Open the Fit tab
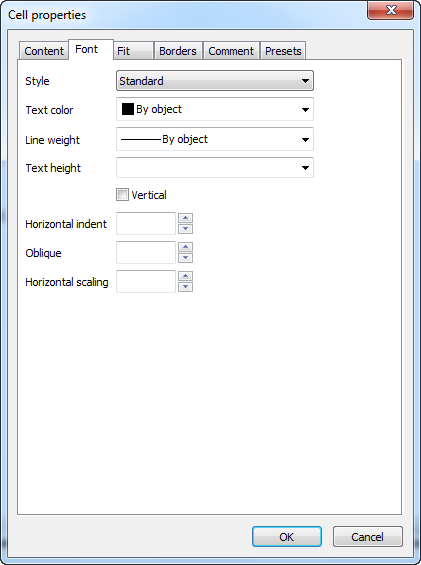The width and height of the screenshot is (421, 565). click(x=133, y=51)
